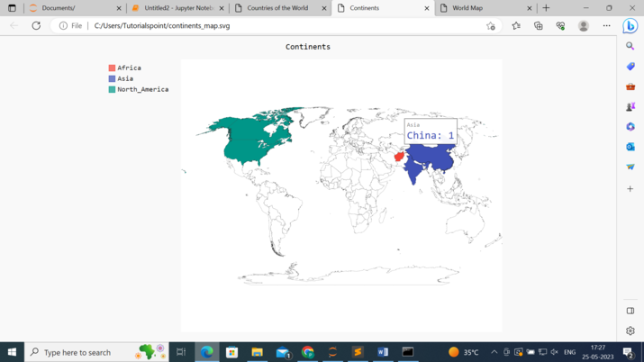This screenshot has height=362, width=644.
Task: Open the Favorites star list icon
Action: 516,26
